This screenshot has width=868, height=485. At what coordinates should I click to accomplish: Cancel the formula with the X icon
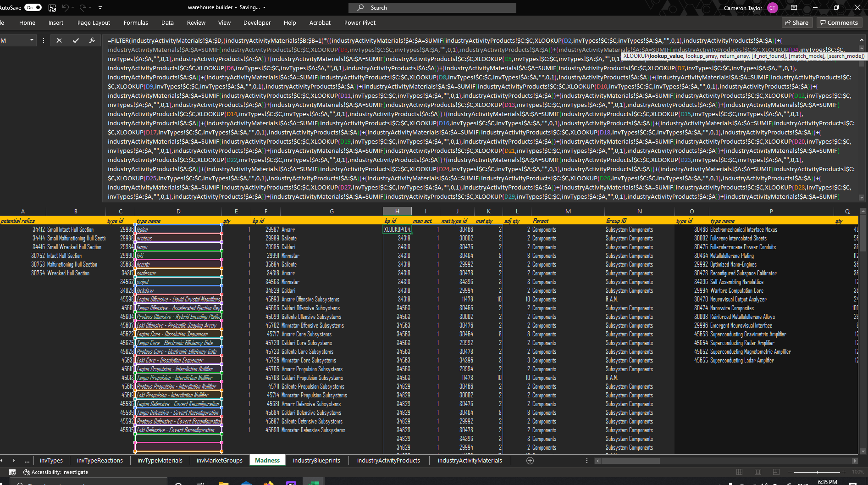pyautogui.click(x=59, y=40)
